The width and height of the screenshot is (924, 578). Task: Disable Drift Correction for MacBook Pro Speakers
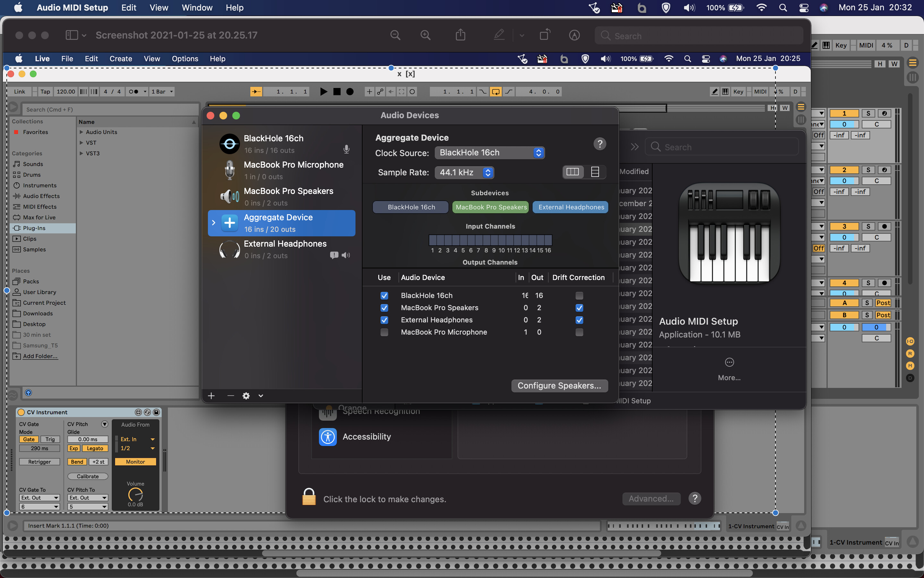pos(579,308)
